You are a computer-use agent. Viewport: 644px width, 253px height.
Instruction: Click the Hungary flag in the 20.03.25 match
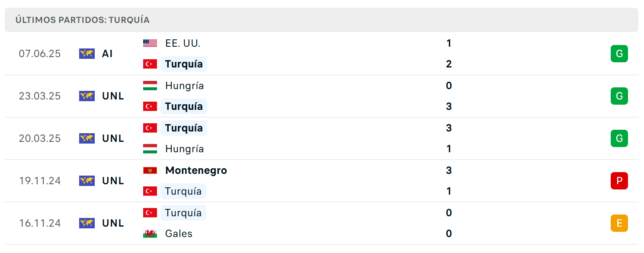[x=150, y=149]
